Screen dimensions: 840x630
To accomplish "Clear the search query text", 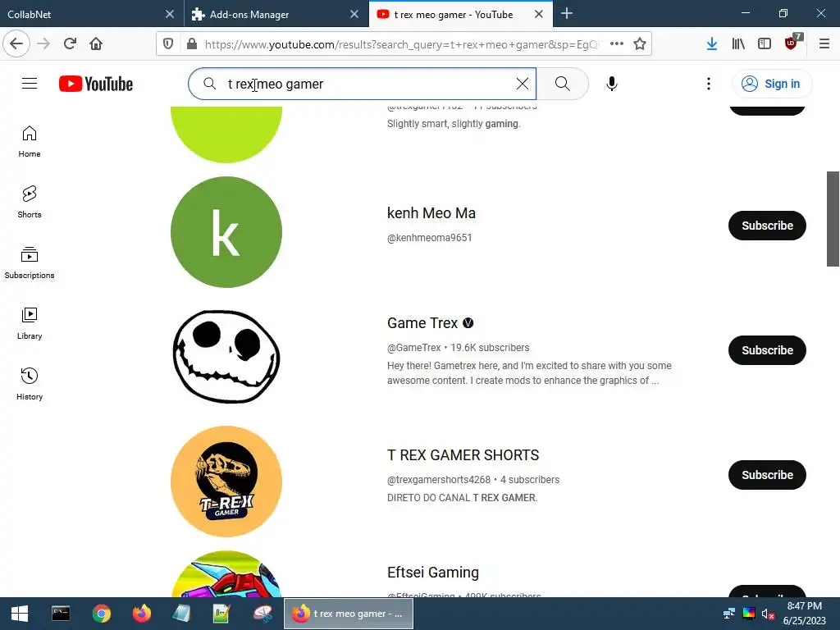I will coord(523,84).
